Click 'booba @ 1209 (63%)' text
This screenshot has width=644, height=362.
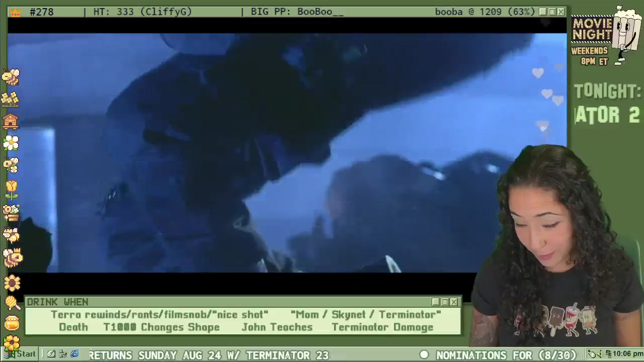[x=485, y=12]
